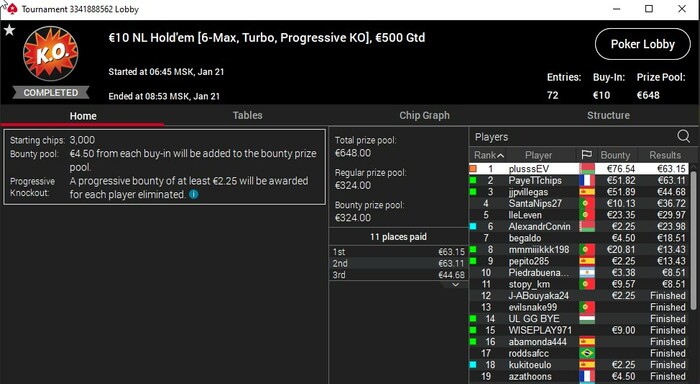Click the Portugal flag next to SantaNips27
Viewport: 700px width, 384px height.
pyautogui.click(x=587, y=204)
